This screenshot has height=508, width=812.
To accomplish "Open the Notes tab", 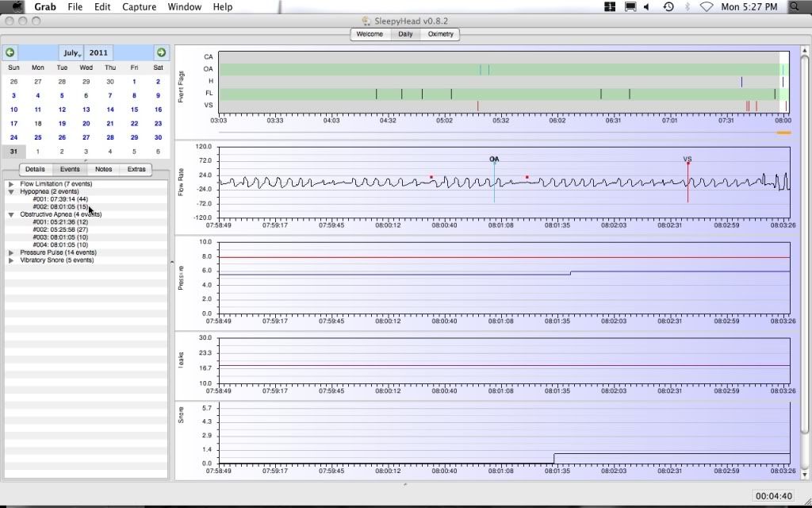I will coord(104,169).
